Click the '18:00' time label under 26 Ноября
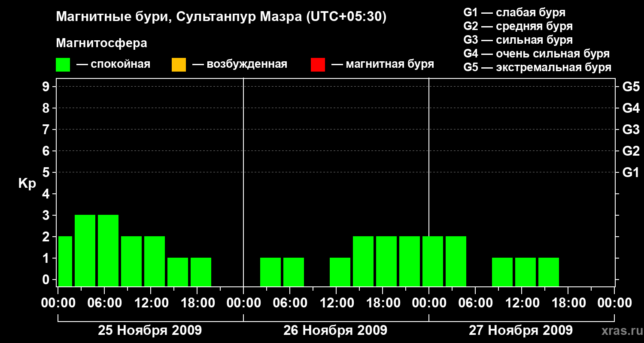The width and height of the screenshot is (644, 343). click(x=383, y=303)
